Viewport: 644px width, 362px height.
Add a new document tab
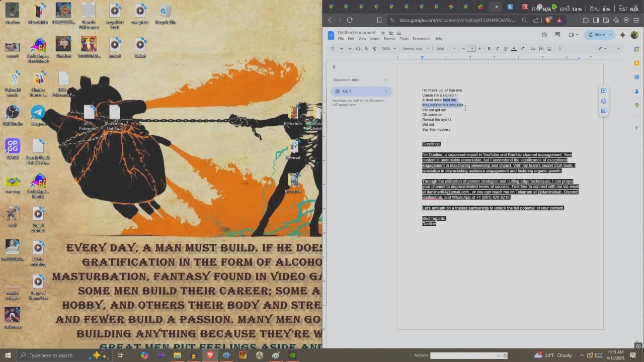[386, 80]
